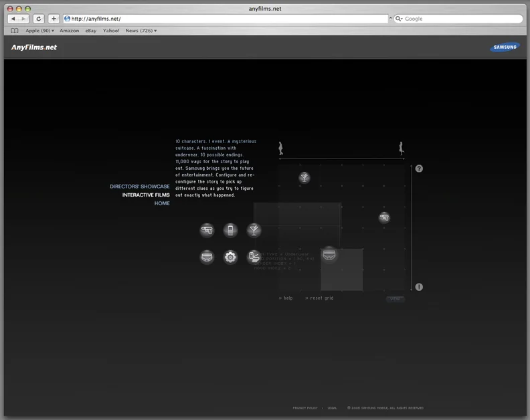Click the Samsung logo
Viewport: 530px width, 420px height.
point(505,47)
